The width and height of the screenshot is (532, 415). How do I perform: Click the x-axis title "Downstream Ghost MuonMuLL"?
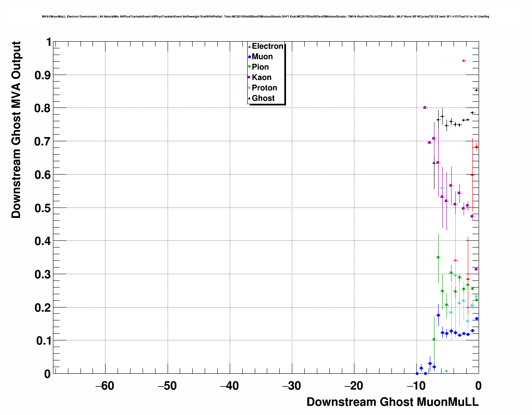pos(392,402)
